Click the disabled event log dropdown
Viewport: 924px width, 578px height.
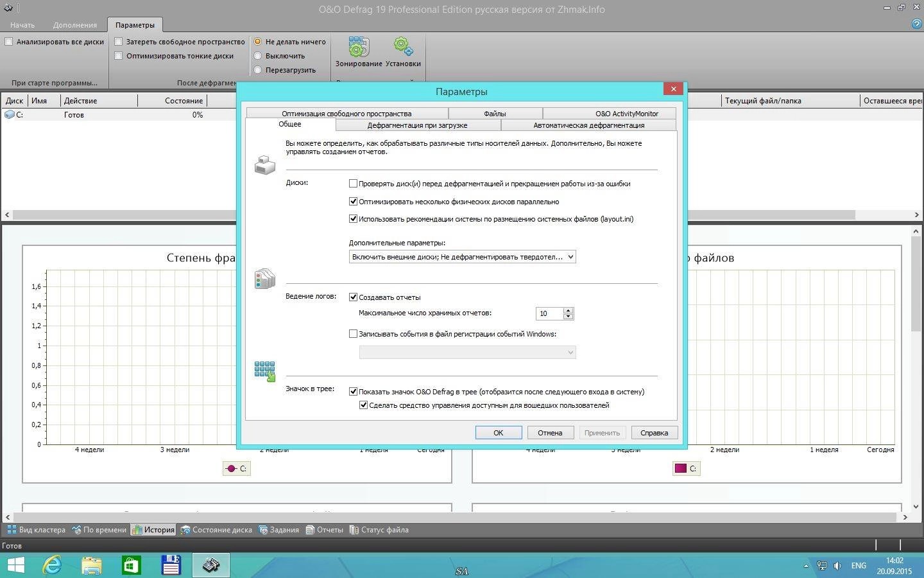coord(467,353)
